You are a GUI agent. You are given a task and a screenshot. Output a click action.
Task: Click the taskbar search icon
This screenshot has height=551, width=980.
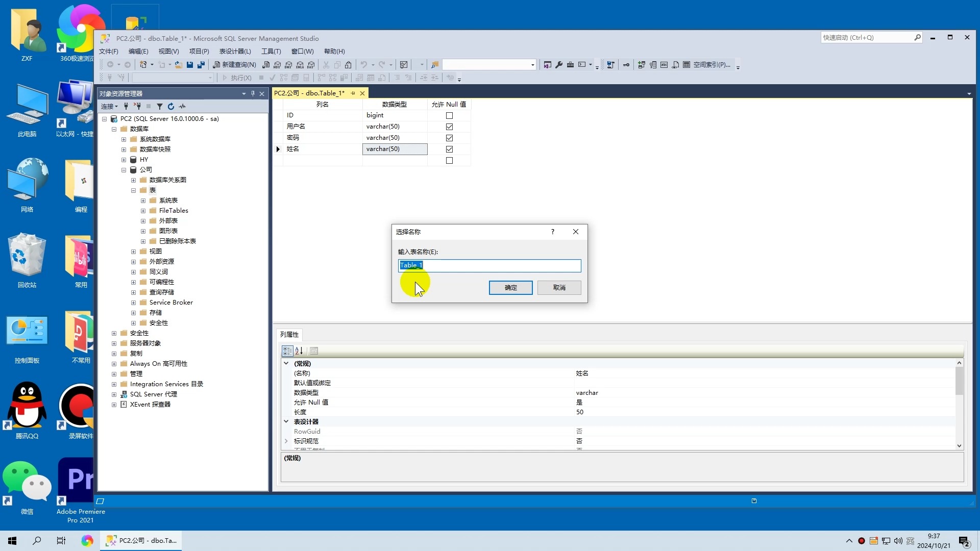coord(37,541)
